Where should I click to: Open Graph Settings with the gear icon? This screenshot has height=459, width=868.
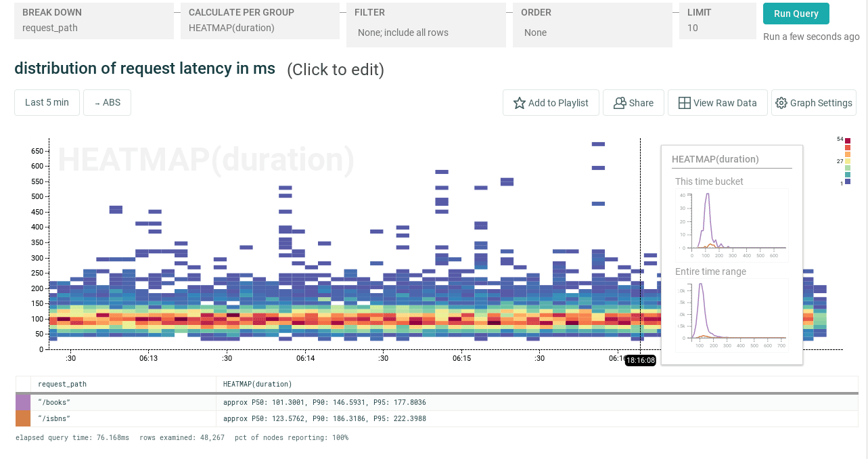coord(780,102)
